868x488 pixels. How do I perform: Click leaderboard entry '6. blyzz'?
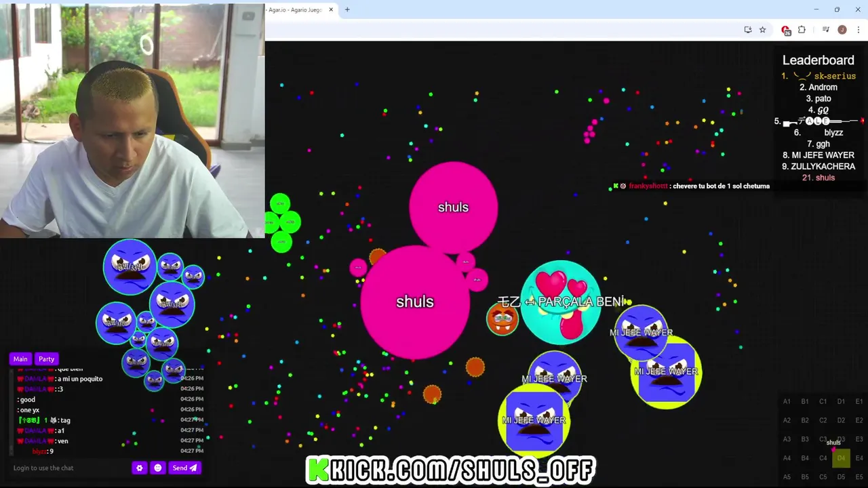[818, 133]
